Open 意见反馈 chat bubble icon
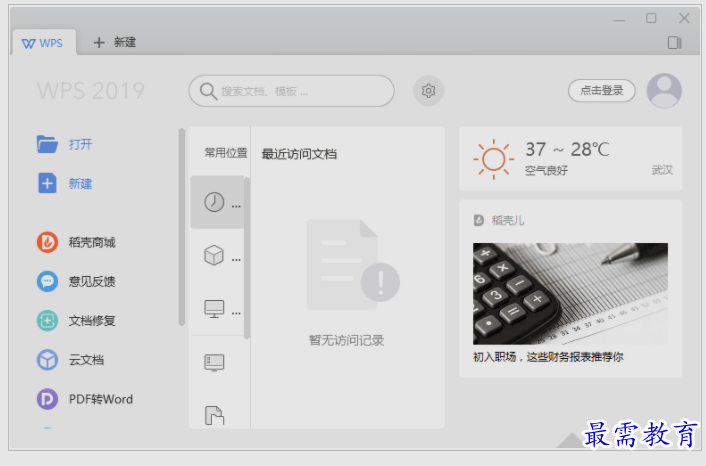This screenshot has height=466, width=706. [47, 281]
